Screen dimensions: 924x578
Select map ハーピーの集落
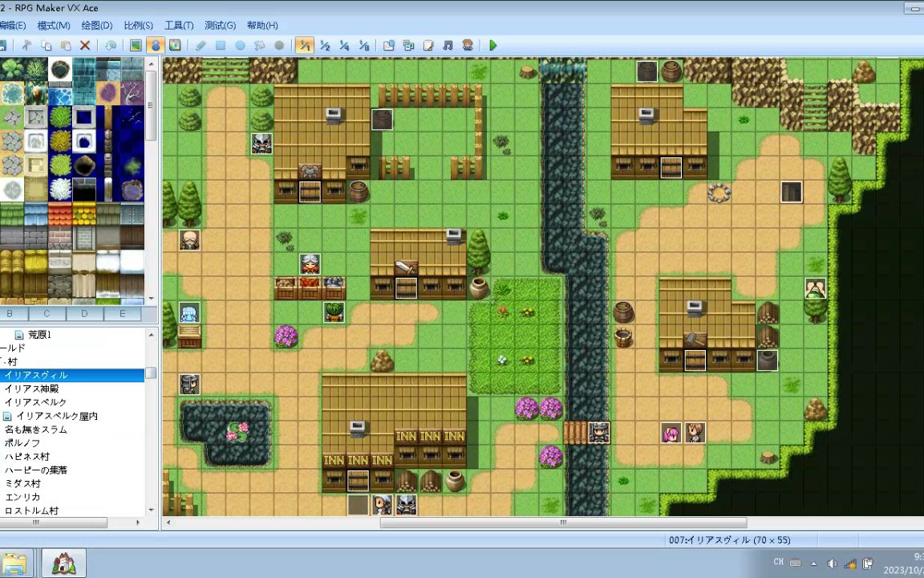click(36, 470)
